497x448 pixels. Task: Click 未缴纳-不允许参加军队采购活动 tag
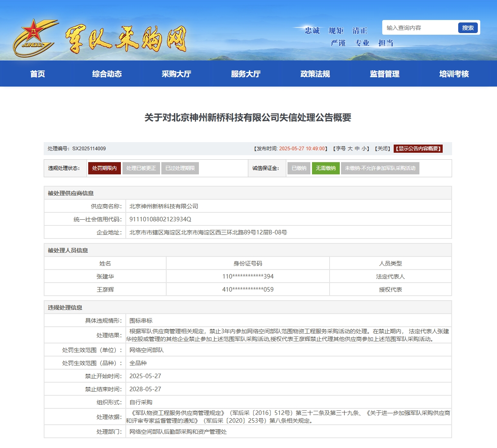[x=380, y=168]
